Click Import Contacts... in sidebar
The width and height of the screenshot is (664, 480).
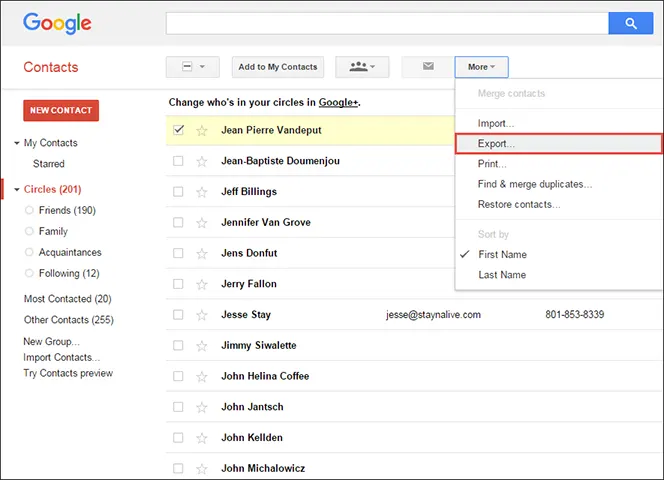tap(61, 357)
